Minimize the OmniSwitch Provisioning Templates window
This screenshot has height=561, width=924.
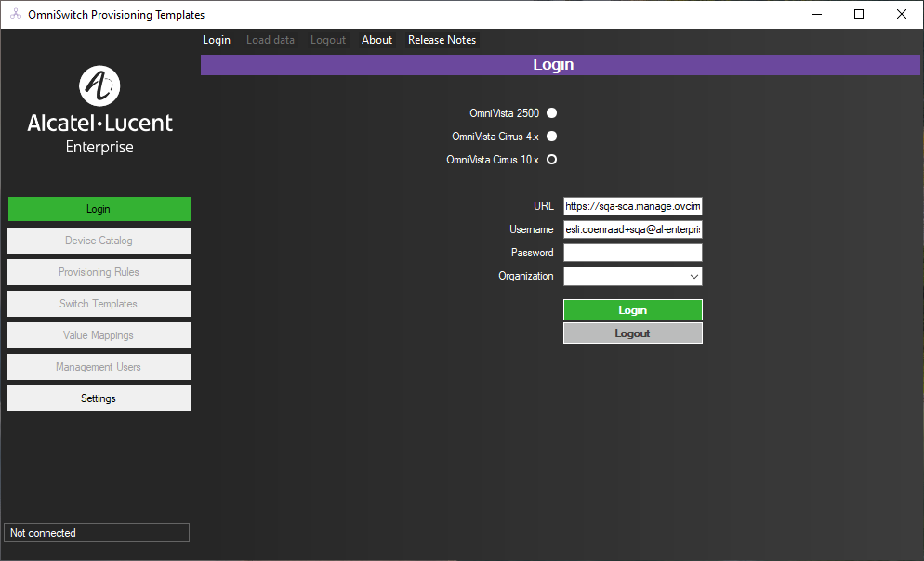[817, 14]
